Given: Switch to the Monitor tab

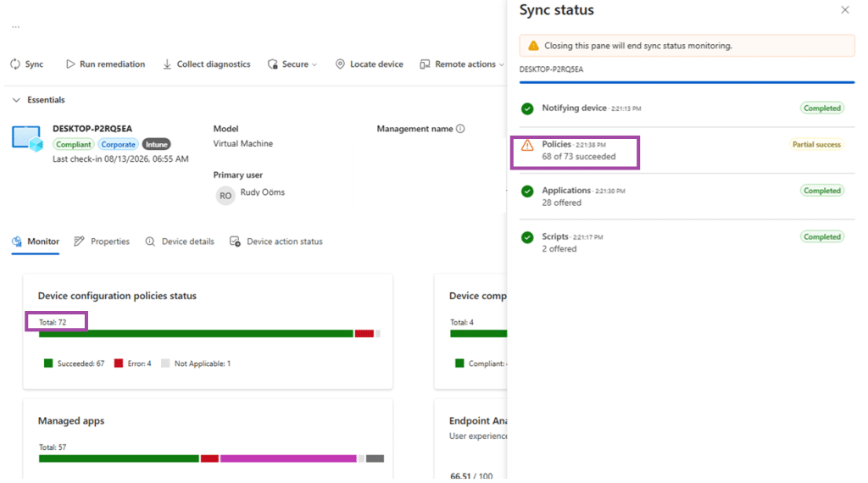Looking at the screenshot, I should coord(36,241).
